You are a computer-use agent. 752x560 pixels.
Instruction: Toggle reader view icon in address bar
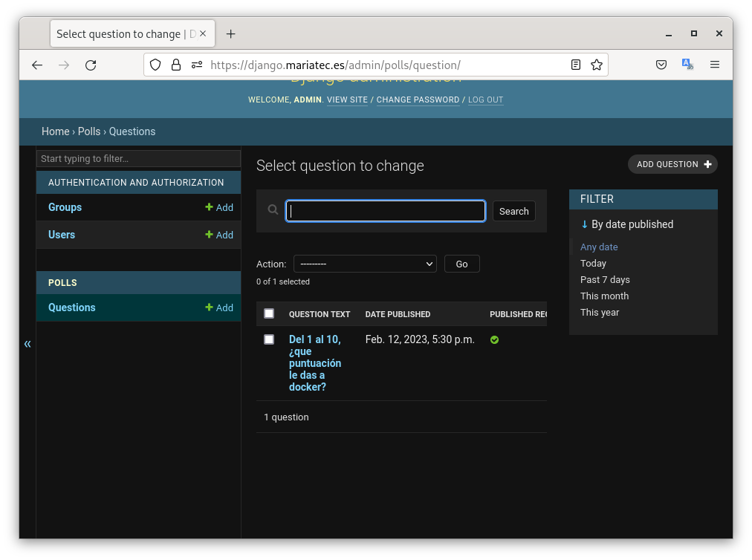pyautogui.click(x=576, y=65)
